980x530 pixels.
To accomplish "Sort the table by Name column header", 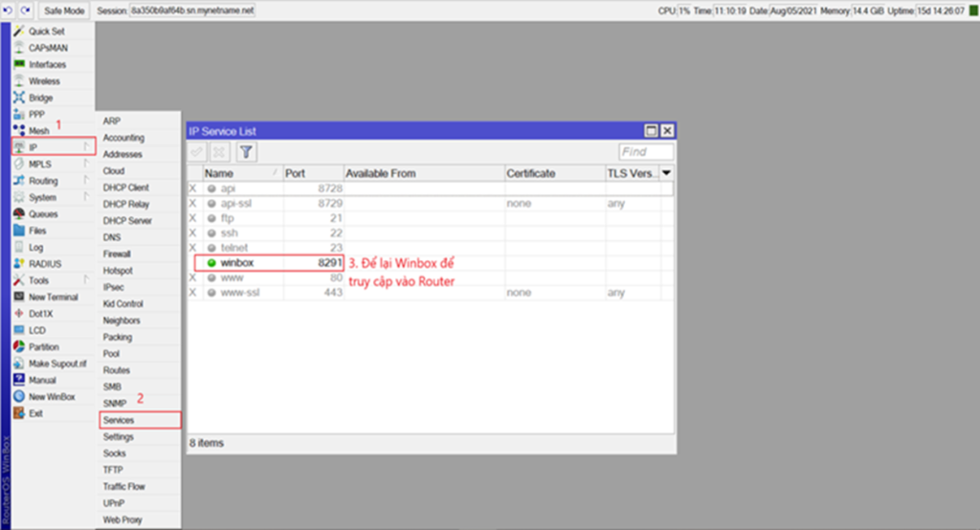I will click(241, 173).
